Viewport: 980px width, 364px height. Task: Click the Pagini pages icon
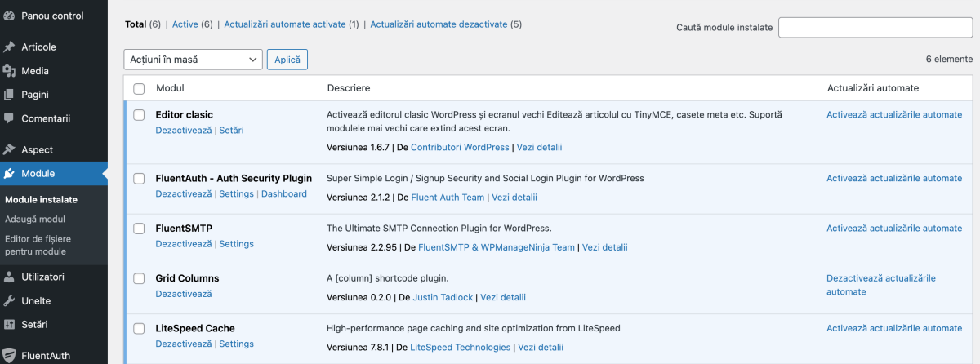tap(9, 95)
